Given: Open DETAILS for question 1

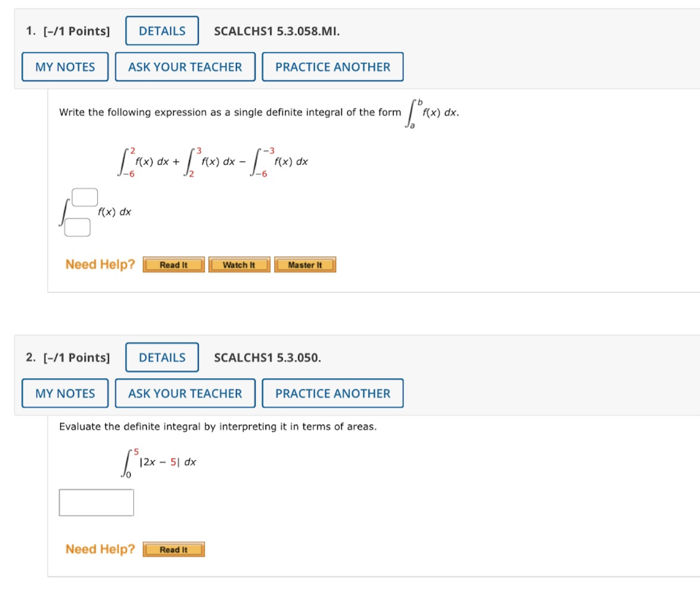Looking at the screenshot, I should (161, 31).
